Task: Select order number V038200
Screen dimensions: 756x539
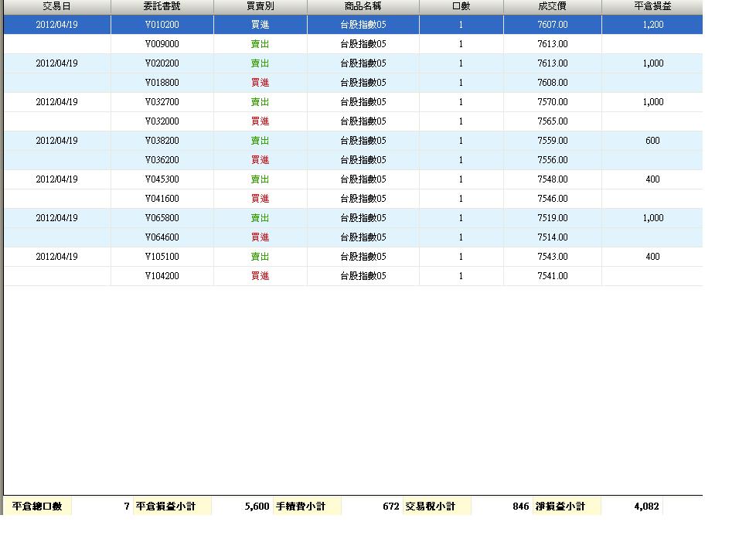Action: pyautogui.click(x=162, y=141)
